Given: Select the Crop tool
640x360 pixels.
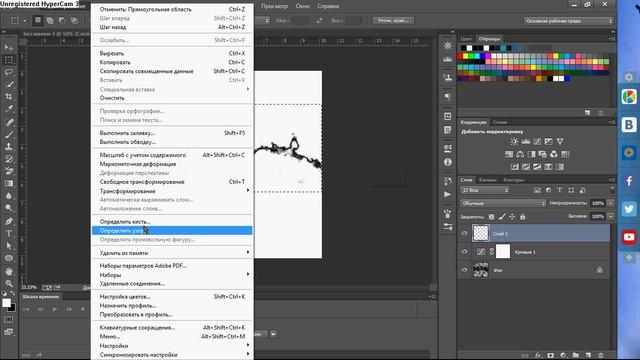Looking at the screenshot, I should (x=9, y=97).
